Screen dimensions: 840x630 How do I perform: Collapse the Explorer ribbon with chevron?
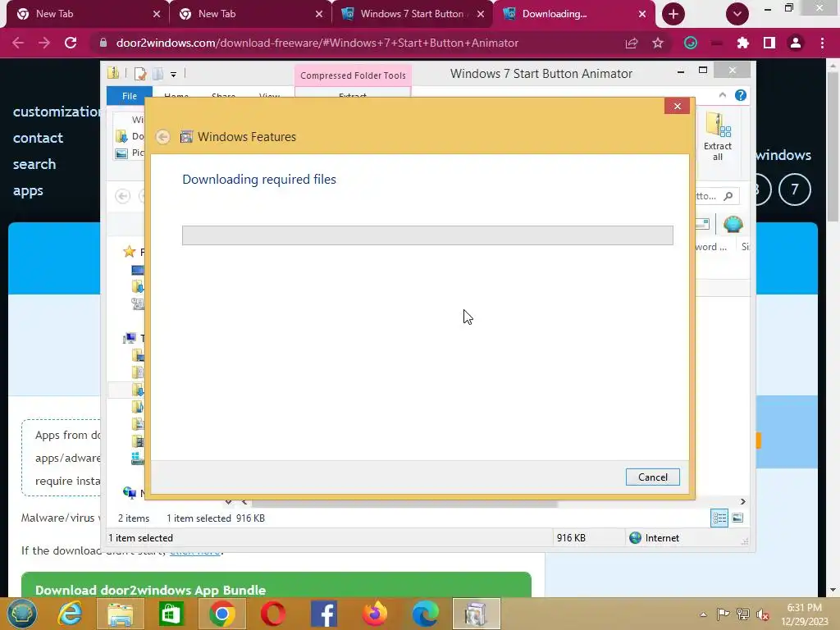pyautogui.click(x=722, y=95)
